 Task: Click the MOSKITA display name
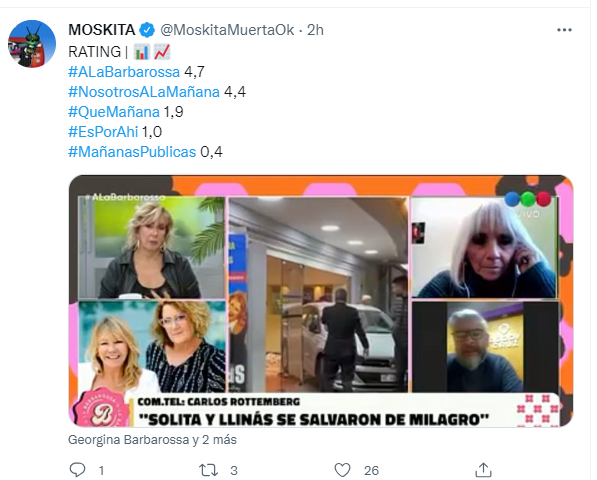tap(102, 30)
